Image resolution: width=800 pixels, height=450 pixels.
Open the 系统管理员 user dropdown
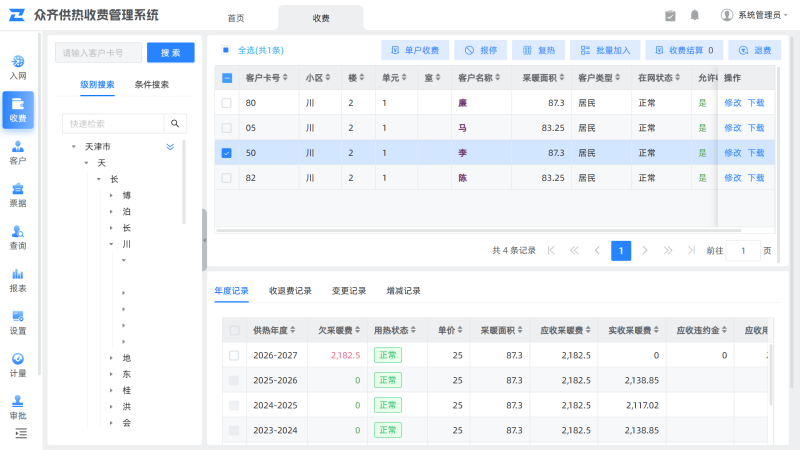pos(754,15)
